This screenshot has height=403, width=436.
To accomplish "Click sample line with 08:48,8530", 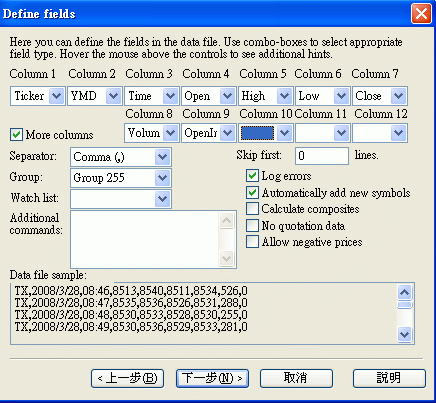I will (x=131, y=315).
